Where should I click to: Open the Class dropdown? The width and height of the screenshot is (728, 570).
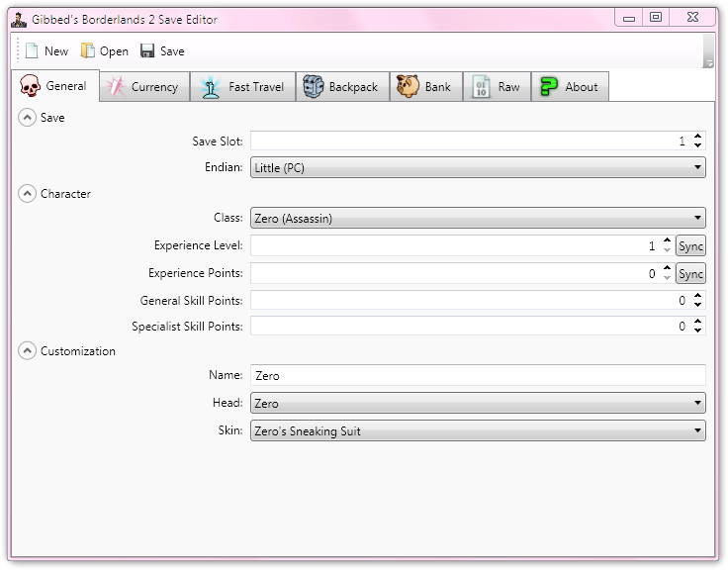pos(478,218)
